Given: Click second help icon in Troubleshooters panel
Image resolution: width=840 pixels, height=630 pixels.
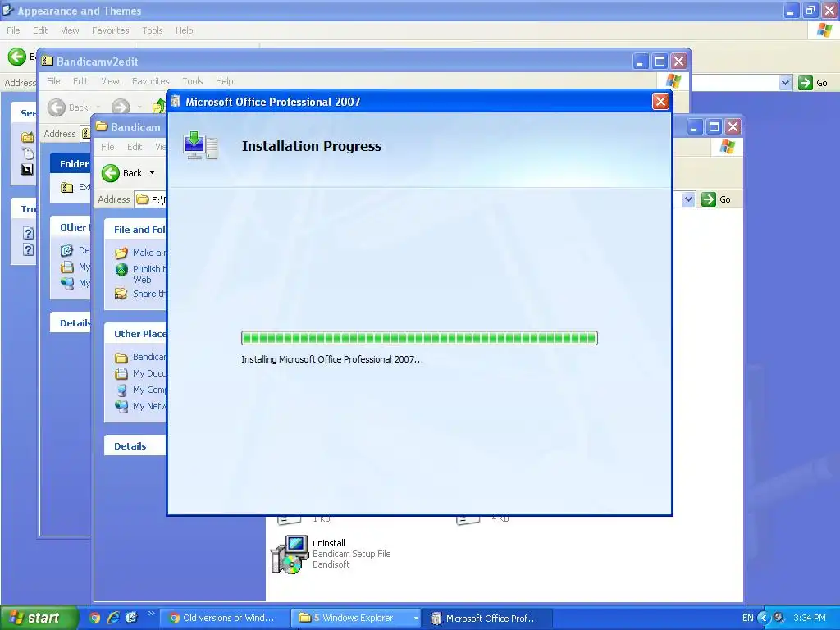Looking at the screenshot, I should tap(29, 249).
